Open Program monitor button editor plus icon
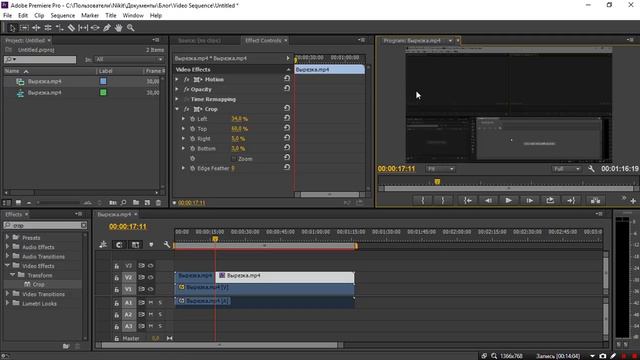Screen dimensions: 640x360 (x=633, y=201)
